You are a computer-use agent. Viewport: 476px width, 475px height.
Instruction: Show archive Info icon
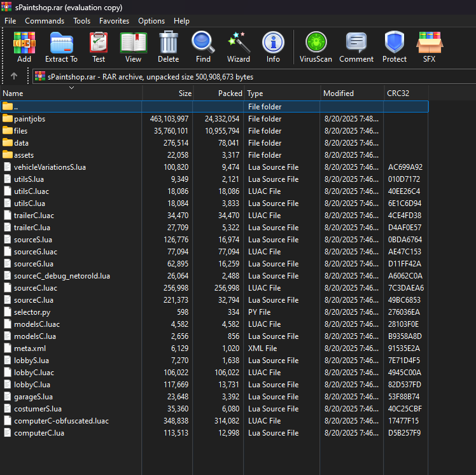coord(273,43)
